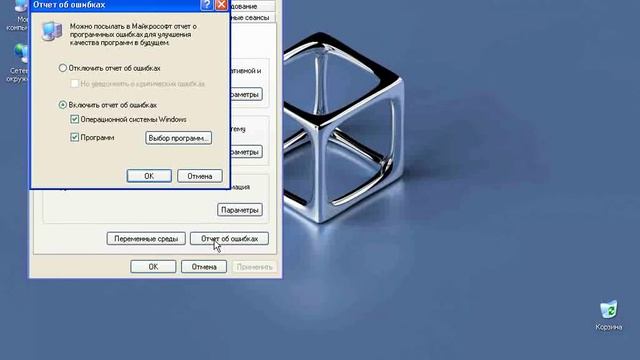Toggle Программ checkbox

74,137
